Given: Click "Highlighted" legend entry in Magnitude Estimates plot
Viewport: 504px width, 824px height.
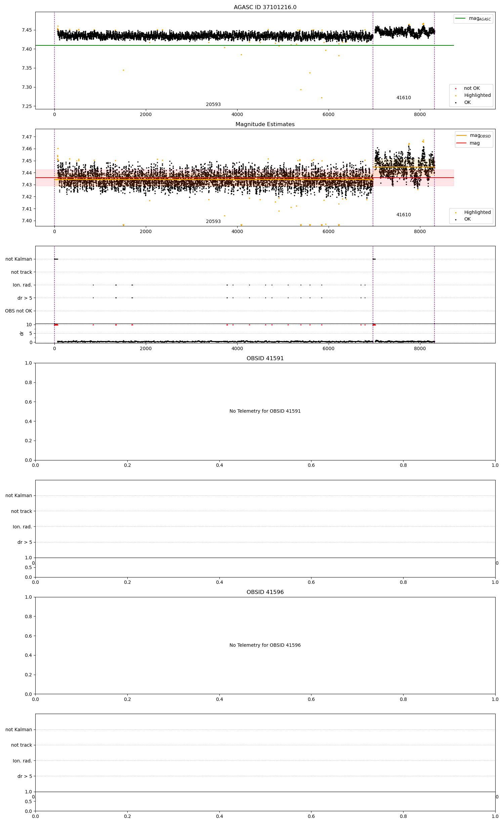Looking at the screenshot, I should point(477,212).
